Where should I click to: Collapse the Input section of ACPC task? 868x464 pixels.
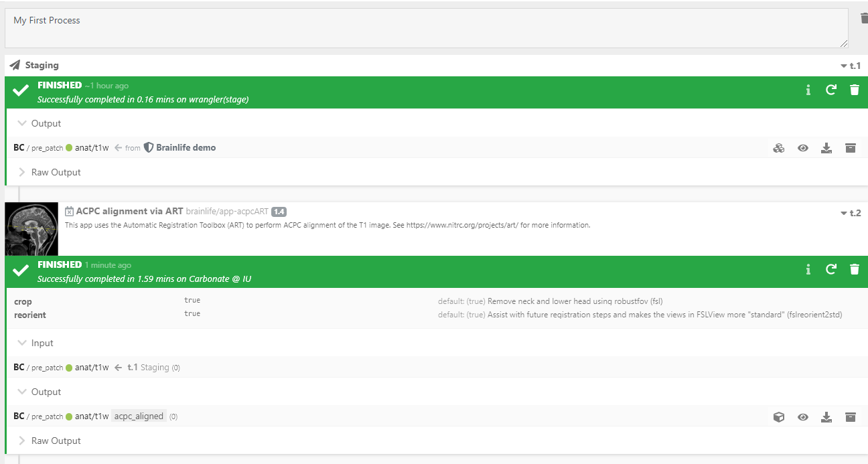coord(42,343)
